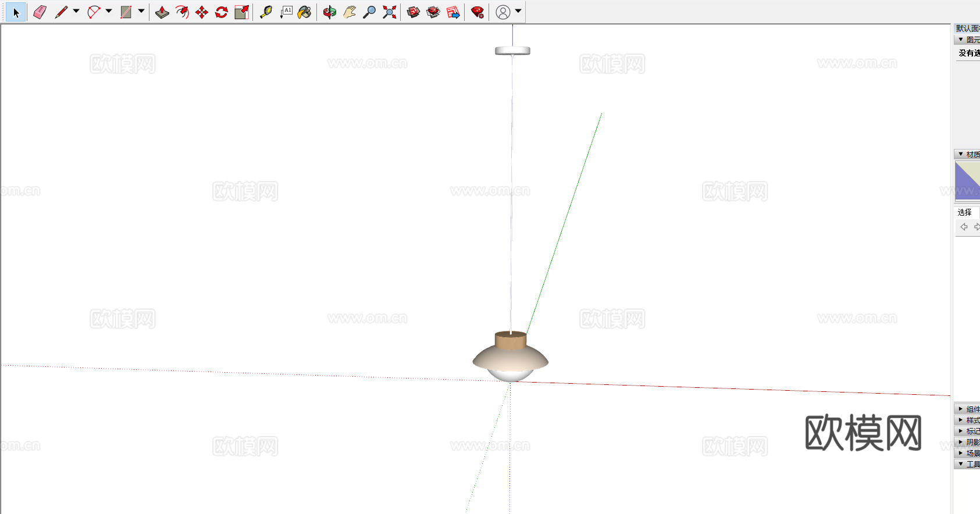Click the blue material preview swatch
The image size is (980, 514).
pos(967,181)
